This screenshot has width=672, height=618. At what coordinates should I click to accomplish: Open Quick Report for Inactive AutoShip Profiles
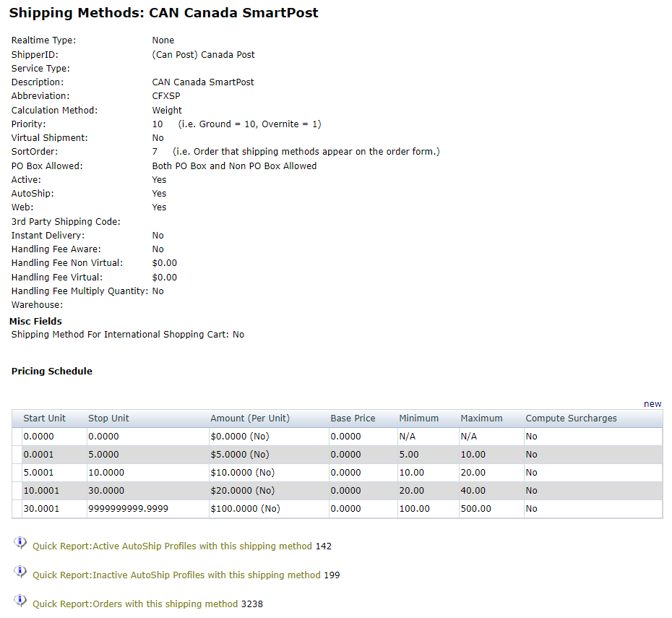(x=176, y=575)
